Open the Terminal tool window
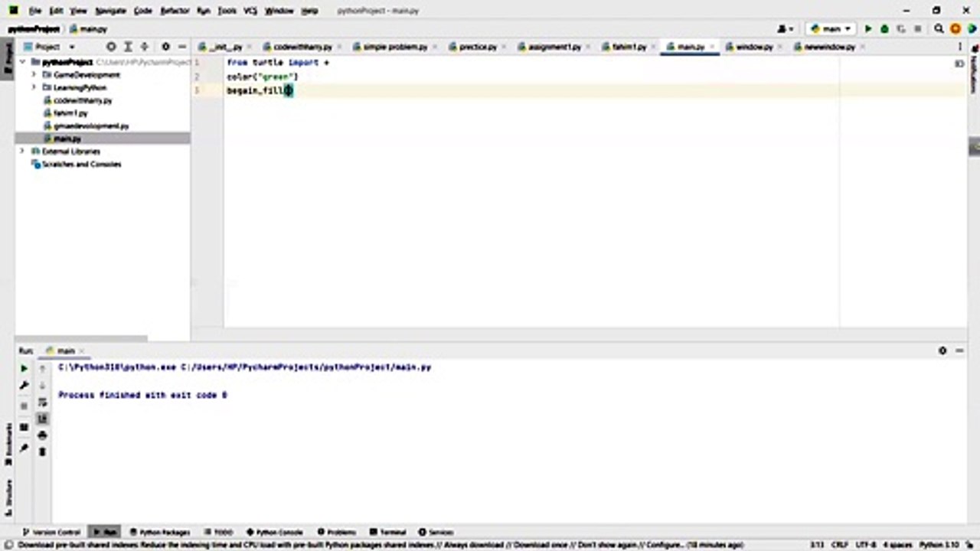This screenshot has width=980, height=551. pyautogui.click(x=388, y=532)
